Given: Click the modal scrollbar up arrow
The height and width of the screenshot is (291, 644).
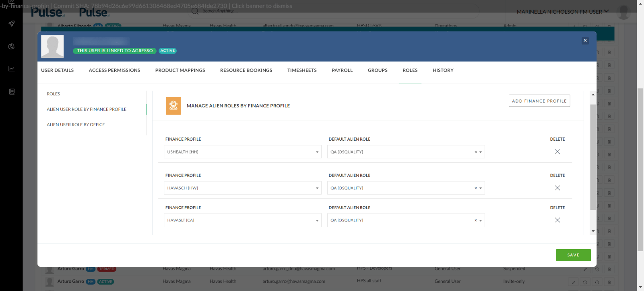Looking at the screenshot, I should click(593, 94).
